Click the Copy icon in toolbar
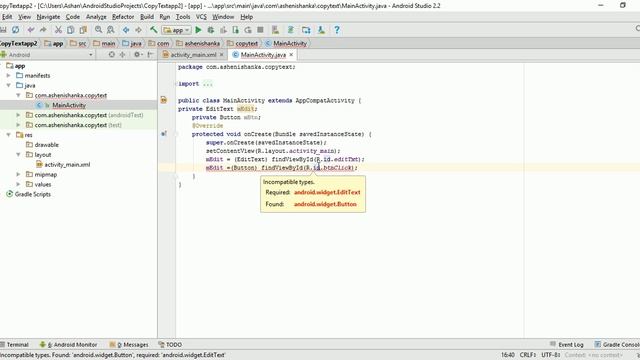This screenshot has height=360, width=640. click(71, 30)
